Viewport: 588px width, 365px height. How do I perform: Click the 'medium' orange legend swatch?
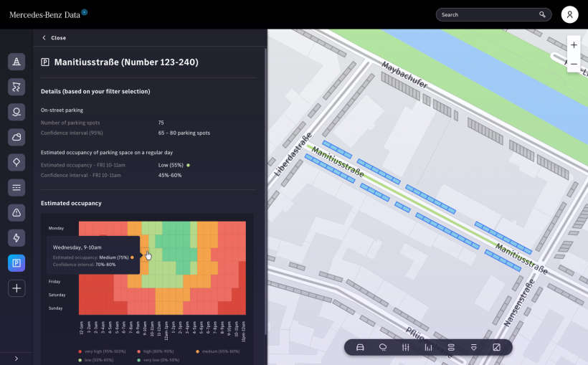click(x=198, y=351)
